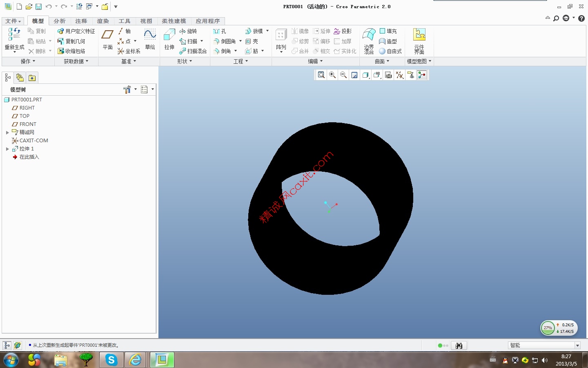
Task: Click the view manager camera icon
Action: pos(388,75)
